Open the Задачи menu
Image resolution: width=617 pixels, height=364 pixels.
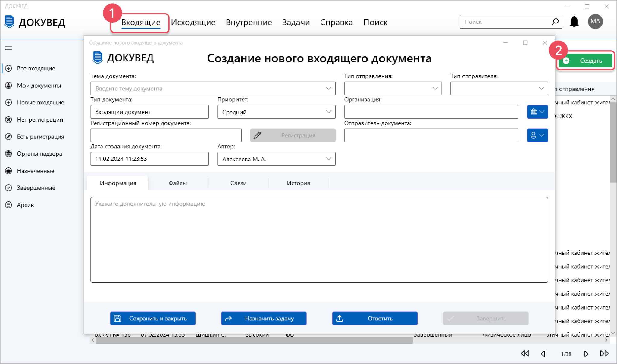296,22
